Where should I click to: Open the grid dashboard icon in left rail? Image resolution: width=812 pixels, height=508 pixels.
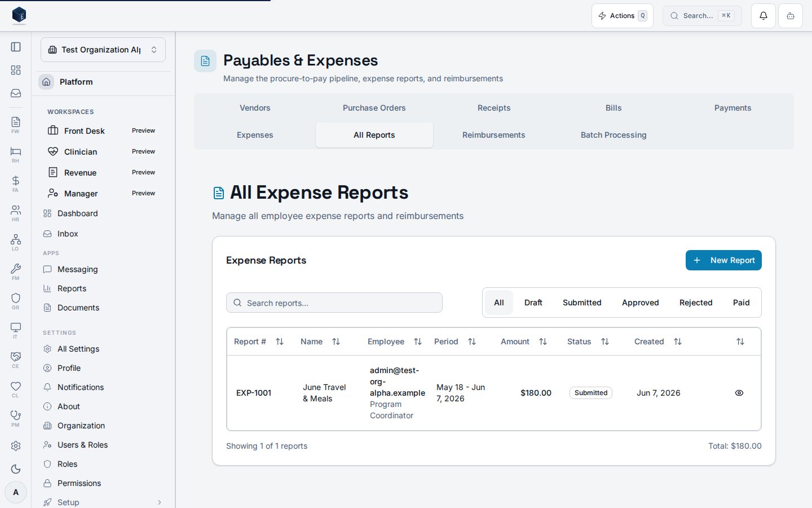coord(16,70)
